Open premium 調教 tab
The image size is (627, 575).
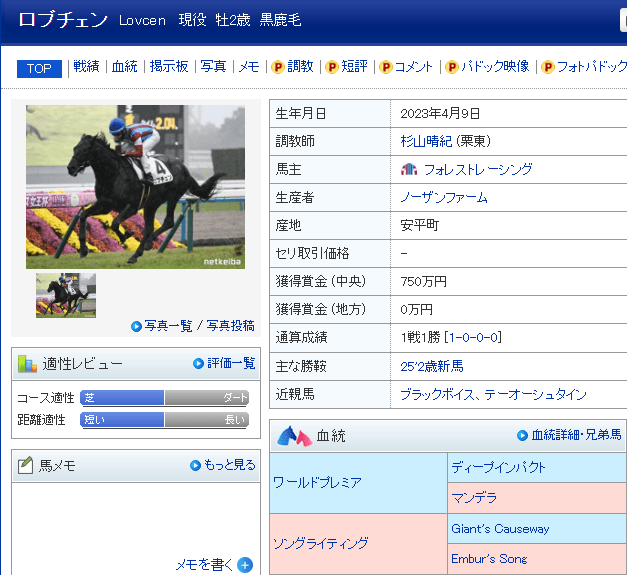pos(300,66)
